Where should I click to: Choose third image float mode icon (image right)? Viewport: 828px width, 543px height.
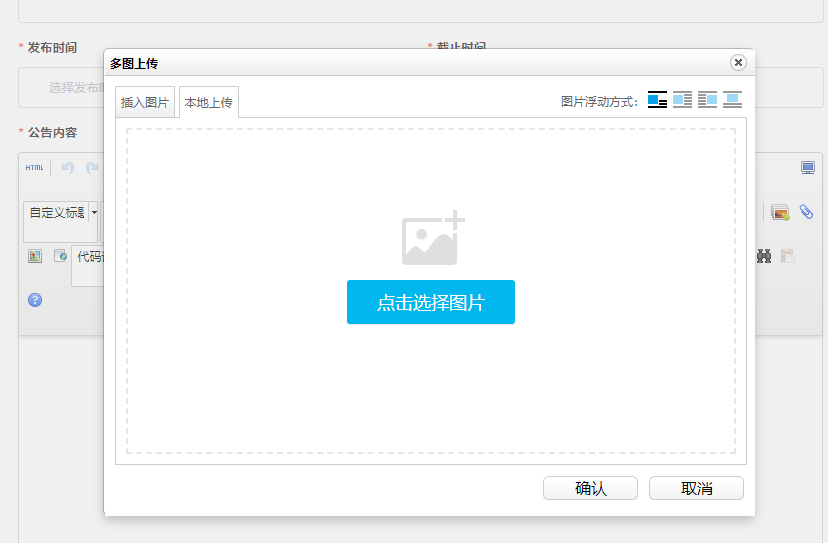pyautogui.click(x=707, y=99)
